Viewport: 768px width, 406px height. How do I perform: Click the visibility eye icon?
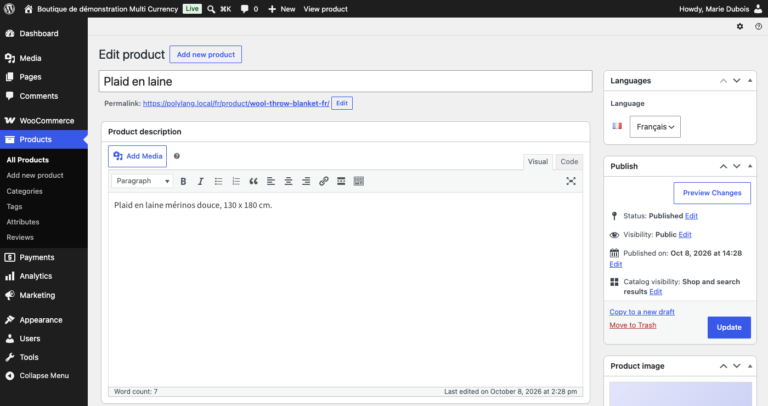[614, 235]
